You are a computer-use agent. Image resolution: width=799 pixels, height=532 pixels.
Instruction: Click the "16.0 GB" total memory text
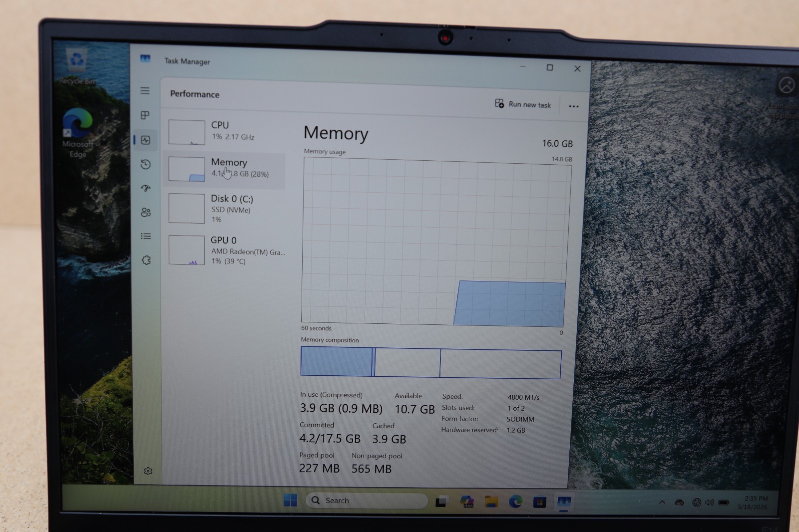557,144
